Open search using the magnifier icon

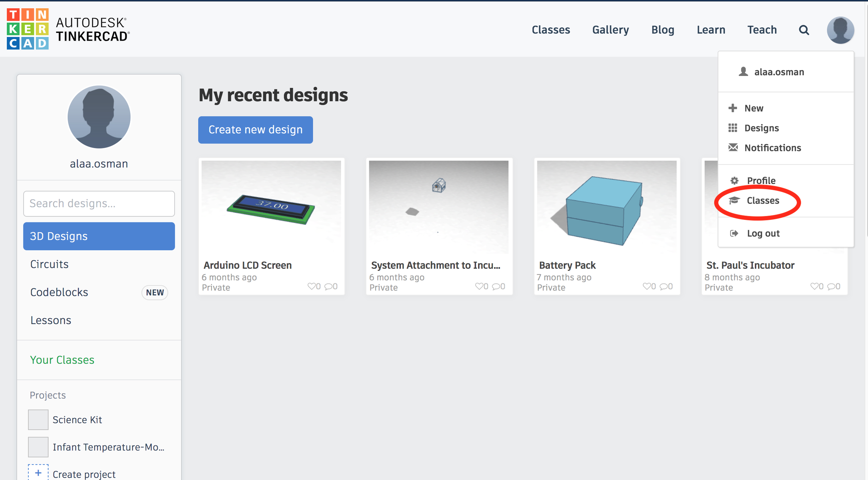coord(804,30)
